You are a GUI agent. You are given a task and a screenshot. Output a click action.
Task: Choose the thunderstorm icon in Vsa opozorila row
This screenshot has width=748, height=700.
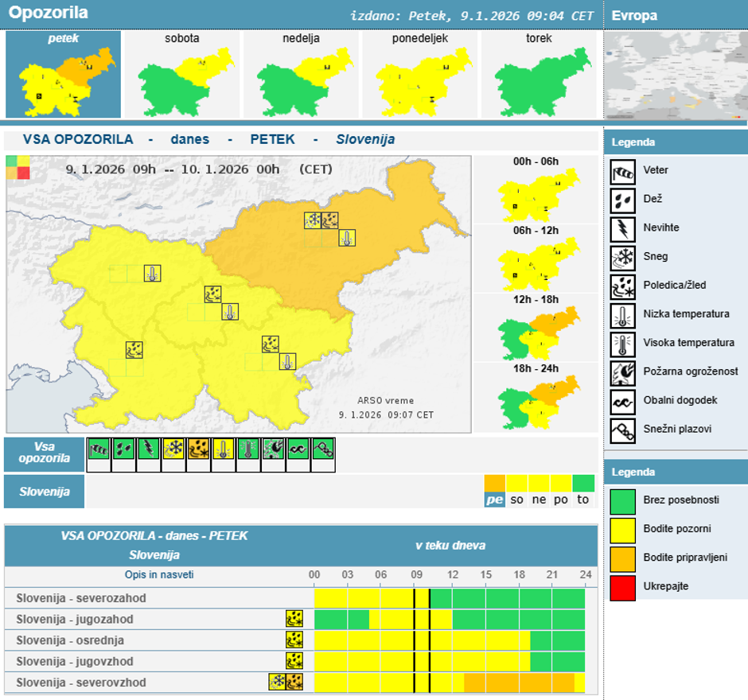pyautogui.click(x=148, y=449)
